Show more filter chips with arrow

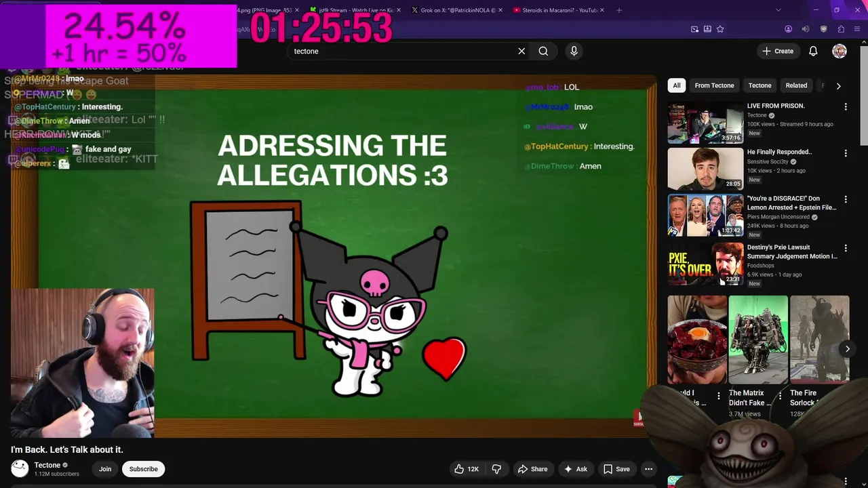tap(838, 86)
